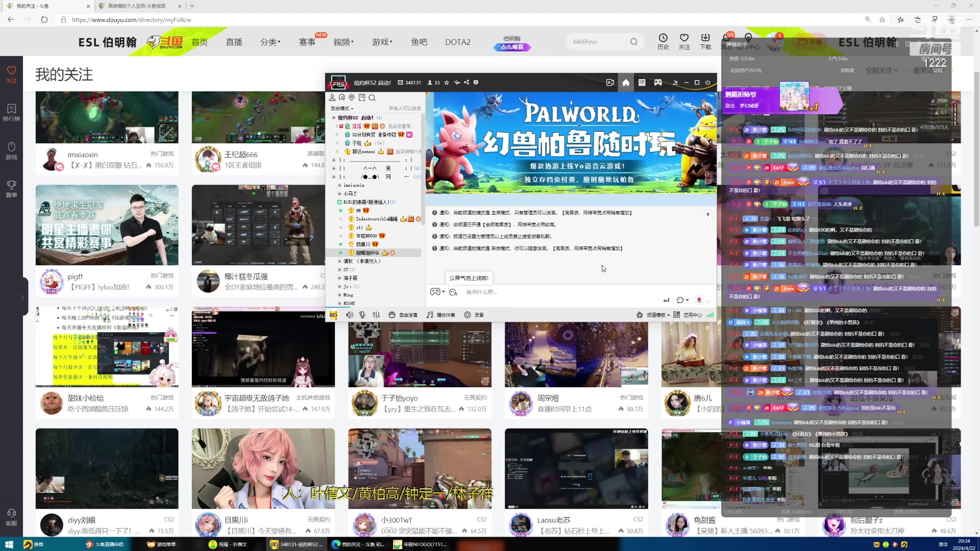Open the channel list panel icon in YY header
Screen dimensions: 980x551
642,83
